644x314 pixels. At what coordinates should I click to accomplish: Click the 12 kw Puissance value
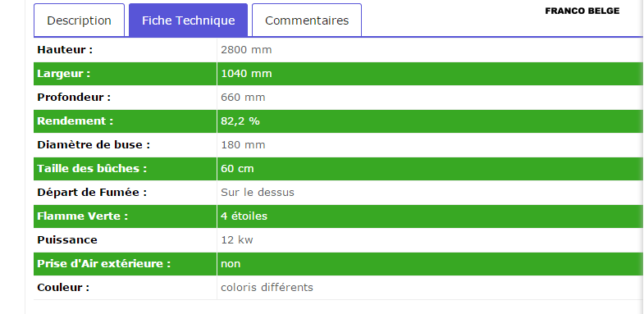[237, 240]
